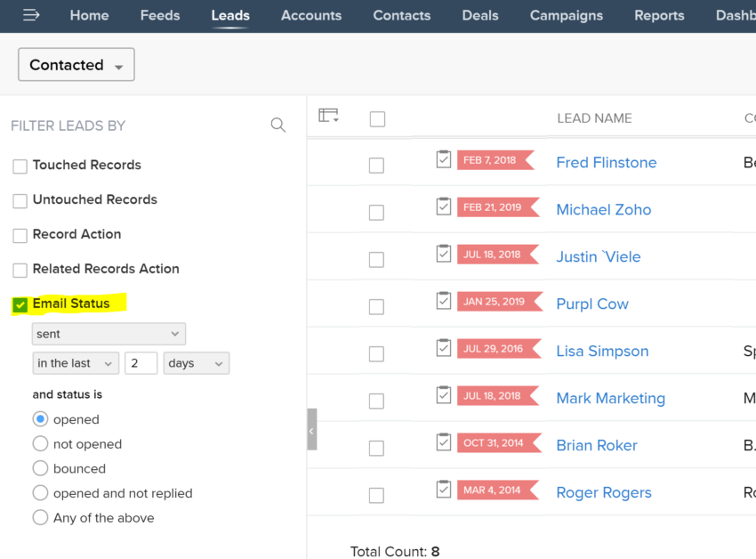Image resolution: width=756 pixels, height=559 pixels.
Task: Open the sent email status dropdown
Action: click(x=109, y=334)
